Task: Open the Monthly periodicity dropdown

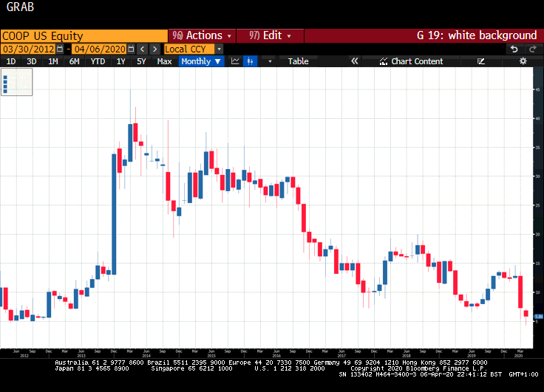Action: point(201,61)
